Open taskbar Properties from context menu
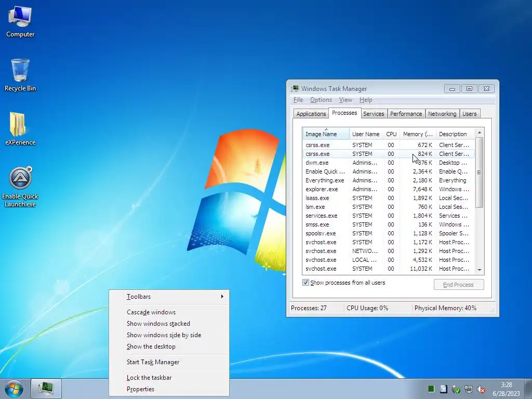This screenshot has height=399, width=532. click(x=169, y=389)
